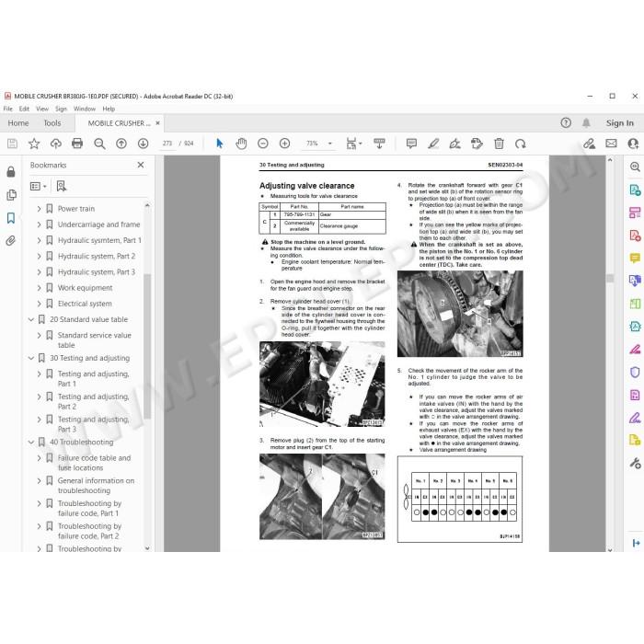This screenshot has height=644, width=644.
Task: Toggle the Bookmarks panel icon in sidebar
Action: click(x=11, y=218)
